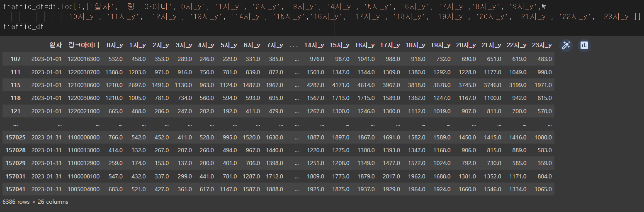644x212 pixels.
Task: Click row index 111
Action: tap(16, 72)
